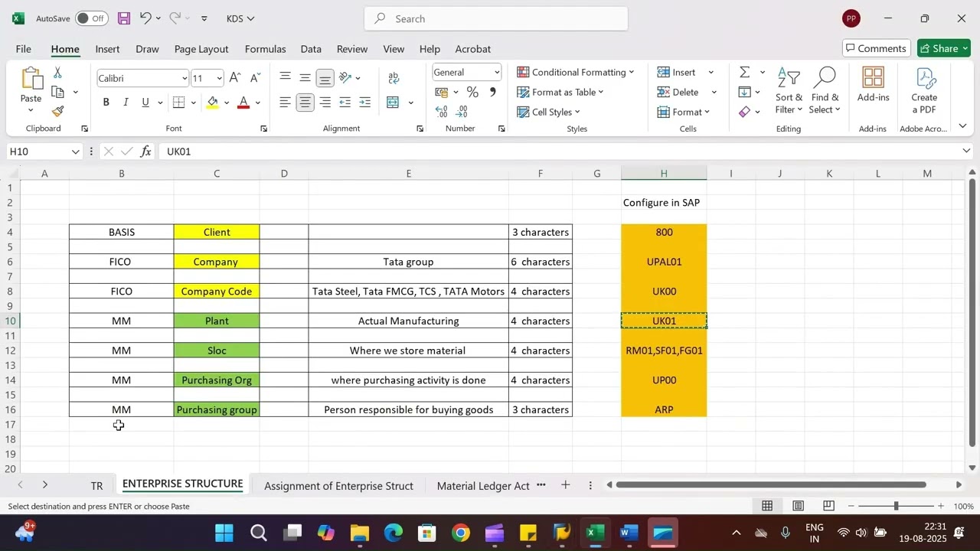This screenshot has width=980, height=551.
Task: Toggle Middle Align button
Action: [305, 77]
